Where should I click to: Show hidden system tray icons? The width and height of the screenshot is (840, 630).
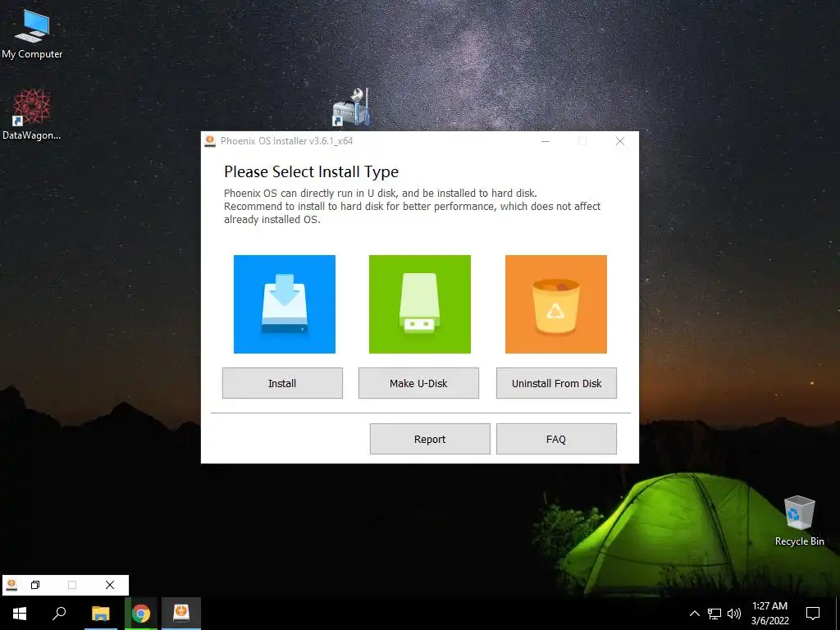coord(694,614)
